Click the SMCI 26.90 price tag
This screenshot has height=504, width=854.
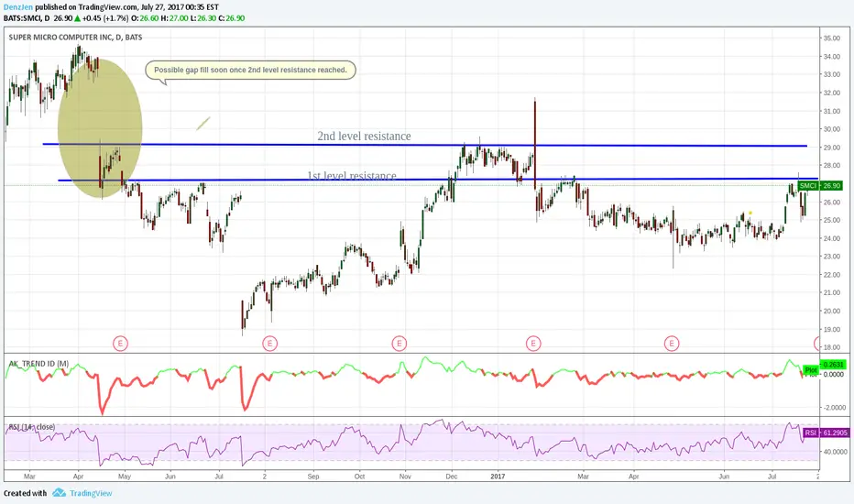[820, 186]
